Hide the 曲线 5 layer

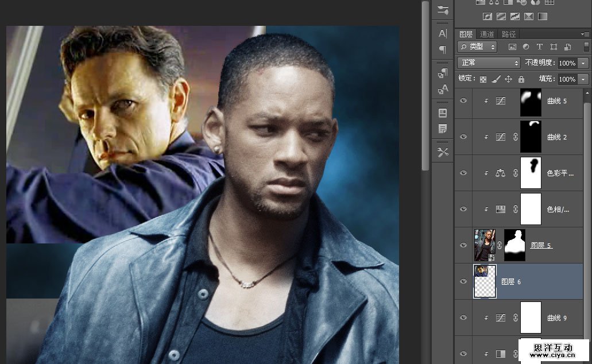[x=463, y=101]
